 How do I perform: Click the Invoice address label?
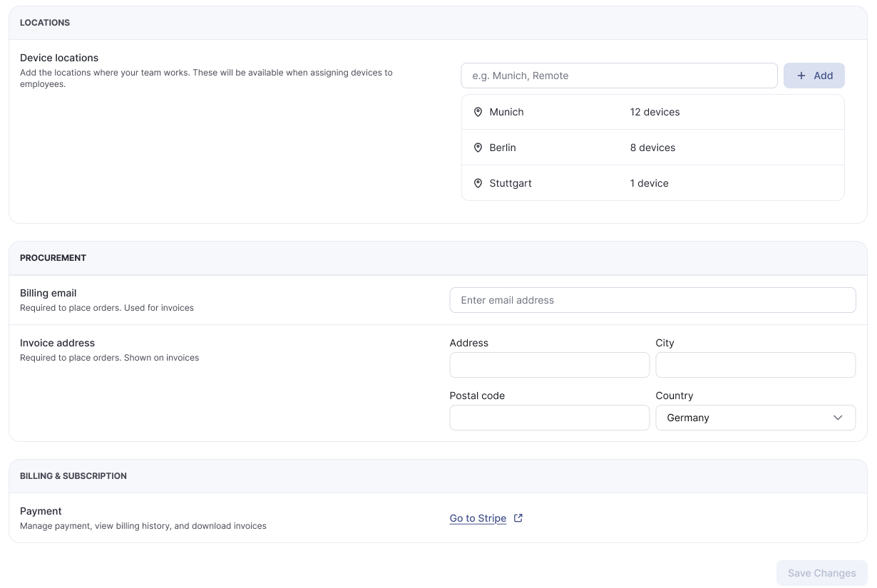coord(57,343)
